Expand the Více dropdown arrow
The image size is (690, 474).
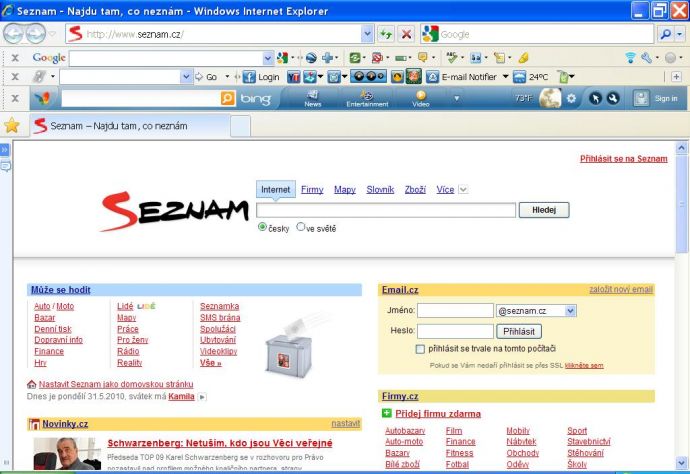[x=462, y=190]
